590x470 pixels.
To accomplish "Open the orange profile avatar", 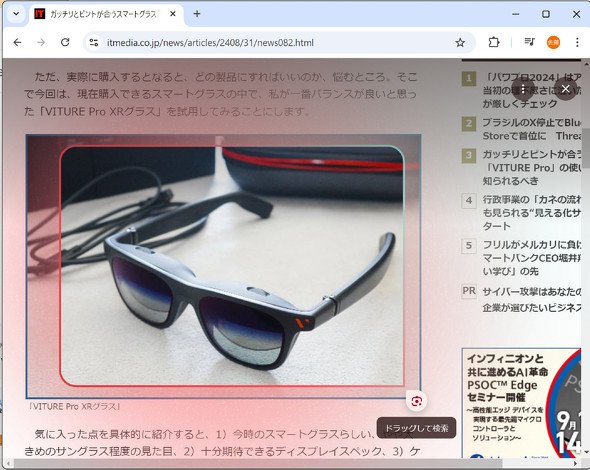I will [x=553, y=43].
